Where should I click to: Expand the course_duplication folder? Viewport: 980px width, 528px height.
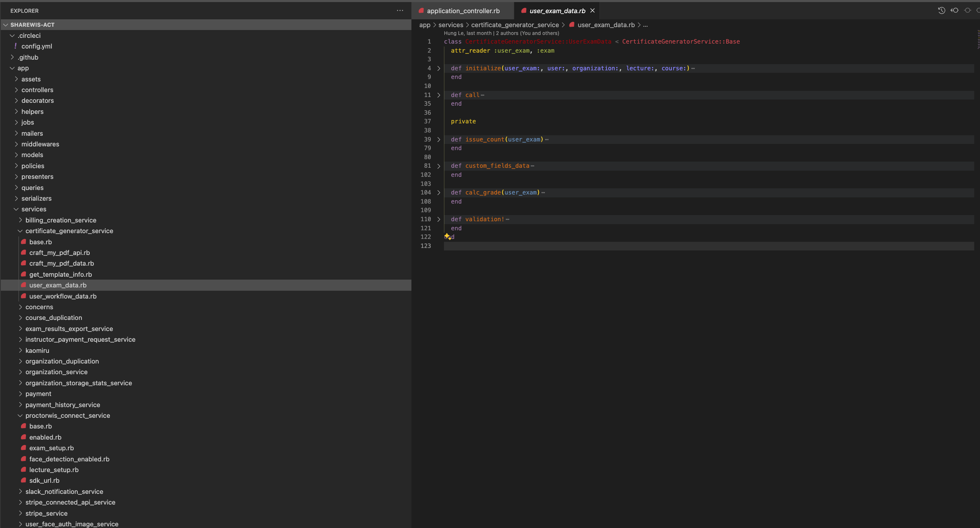(x=206, y=317)
